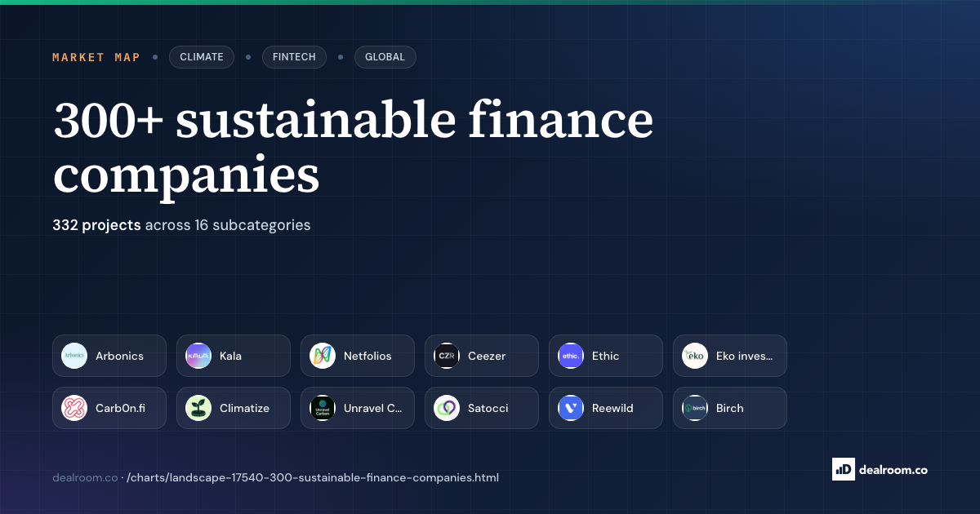This screenshot has height=514, width=980.
Task: Open the landscape chart URL path in footer
Action: (313, 477)
